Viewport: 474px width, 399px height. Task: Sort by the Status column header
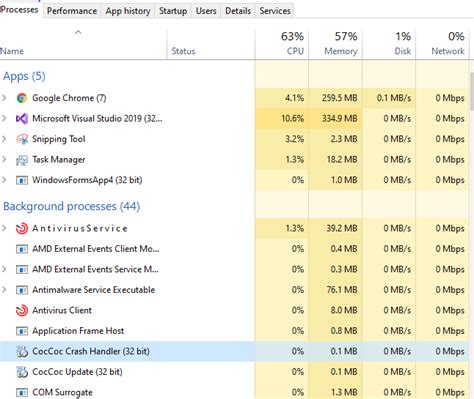coord(211,44)
